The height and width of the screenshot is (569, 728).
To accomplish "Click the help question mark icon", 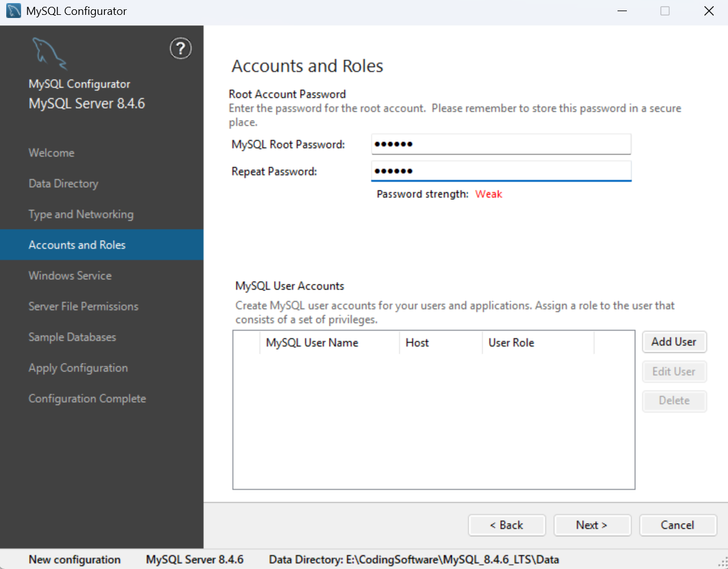I will point(181,48).
